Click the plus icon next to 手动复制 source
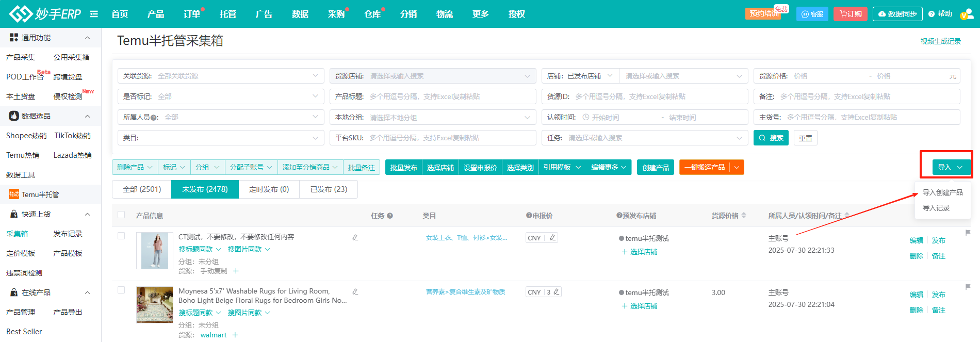 point(236,271)
